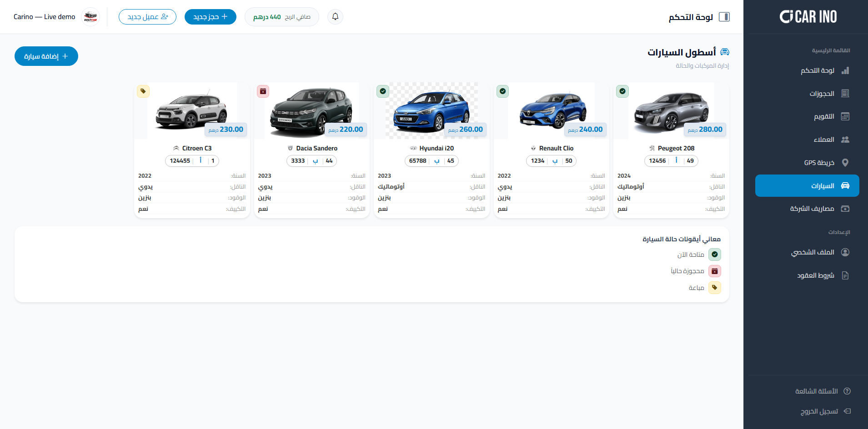868x429 pixels.
Task: Open the Hyundai i20 car image
Action: (431, 110)
